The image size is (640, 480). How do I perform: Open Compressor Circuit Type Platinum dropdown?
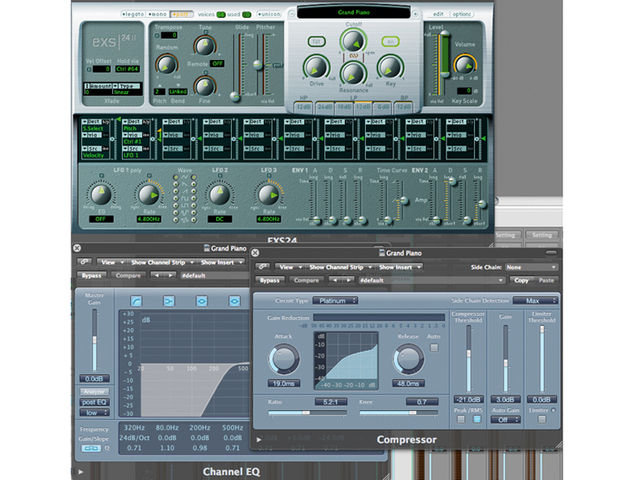[335, 300]
